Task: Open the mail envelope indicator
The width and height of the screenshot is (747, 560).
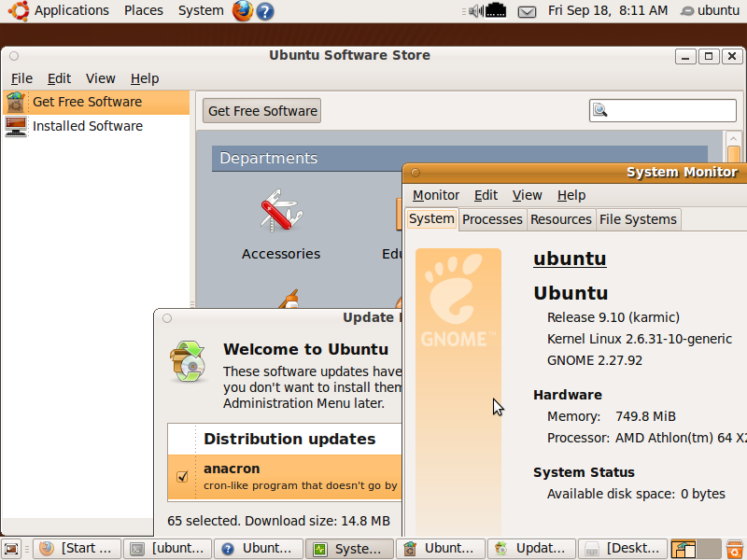Action: 527,11
